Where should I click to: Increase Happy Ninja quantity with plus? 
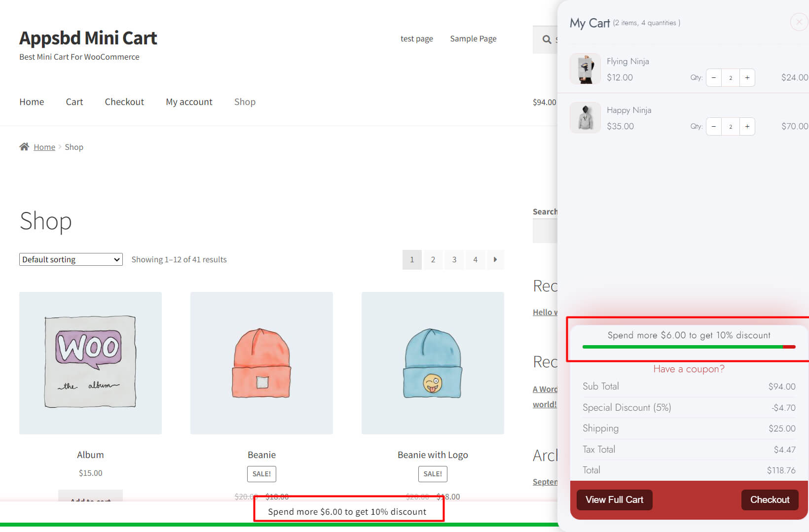[x=747, y=126]
